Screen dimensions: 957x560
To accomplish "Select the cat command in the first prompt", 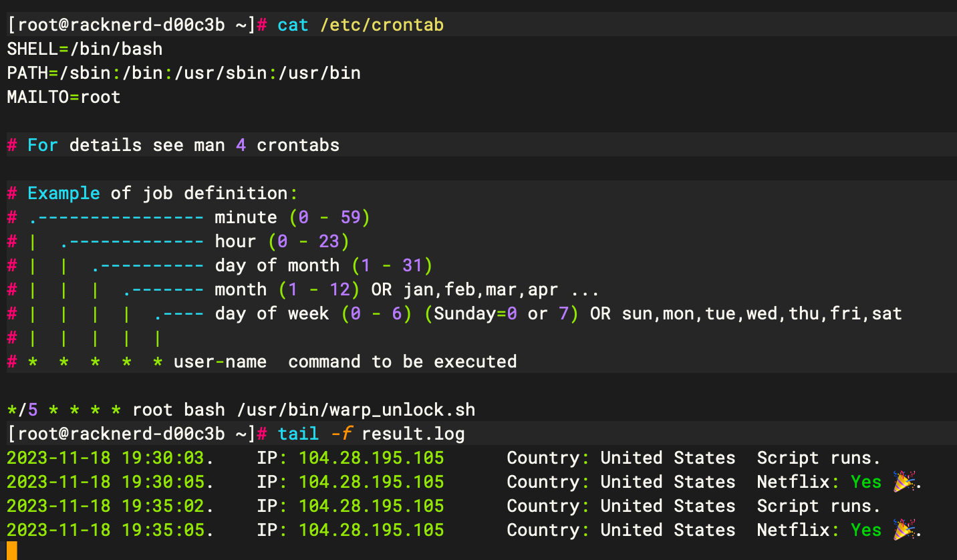I will click(x=292, y=24).
